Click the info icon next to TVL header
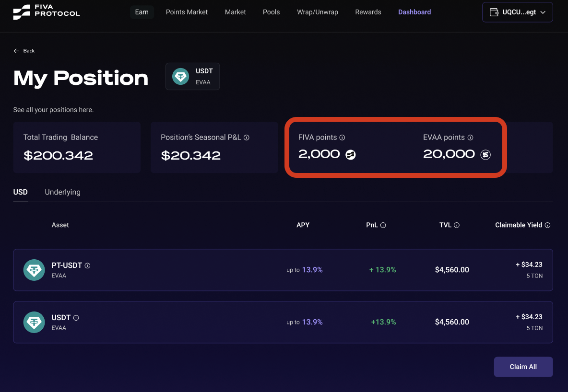This screenshot has height=392, width=568. click(457, 225)
